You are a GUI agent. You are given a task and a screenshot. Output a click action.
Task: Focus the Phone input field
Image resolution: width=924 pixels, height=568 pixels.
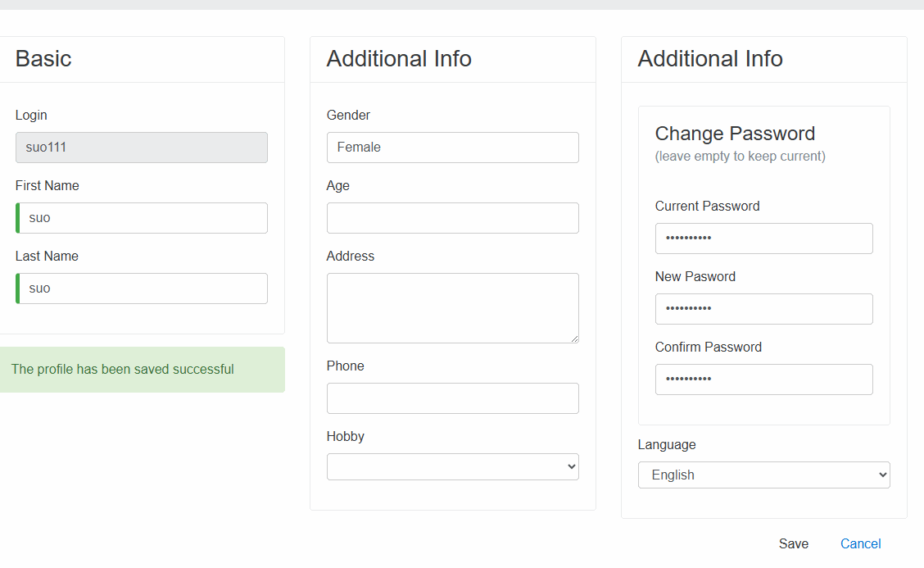pos(452,398)
